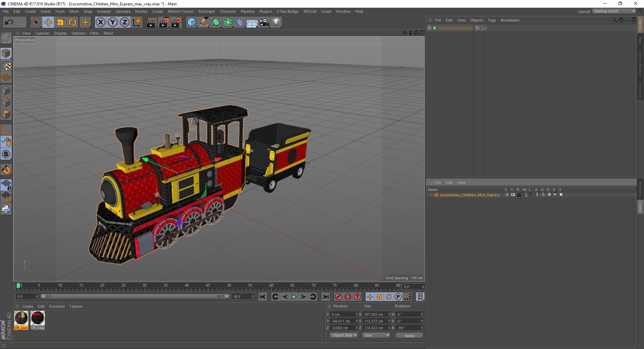Toggle the Subdivision Surface enable checkmark
The image size is (644, 349).
coord(485,28)
